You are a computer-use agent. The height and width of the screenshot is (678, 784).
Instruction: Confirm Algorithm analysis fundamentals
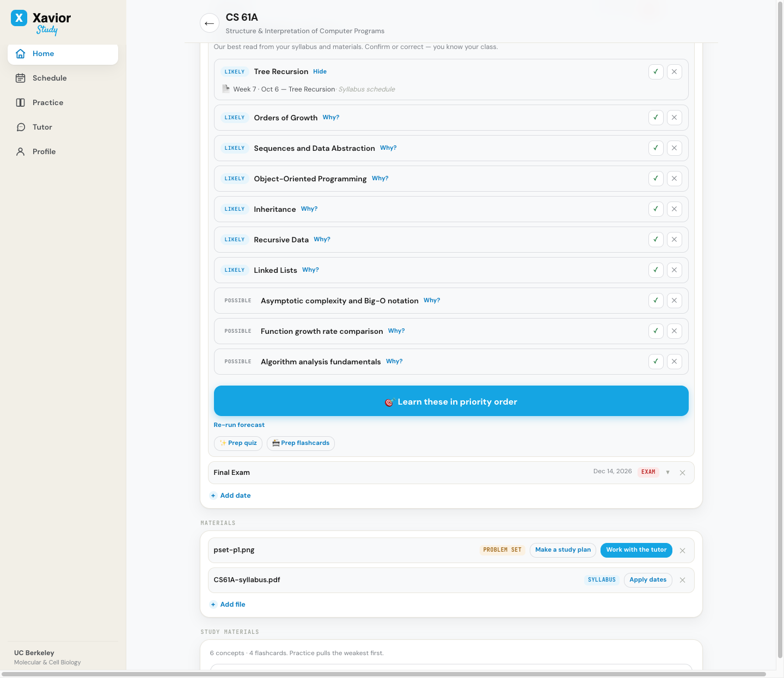[656, 362]
